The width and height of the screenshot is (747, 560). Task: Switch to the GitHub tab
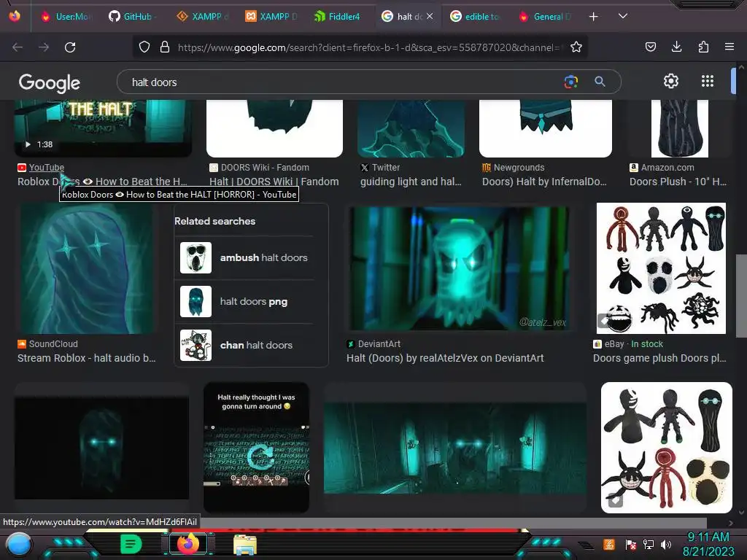coord(133,17)
